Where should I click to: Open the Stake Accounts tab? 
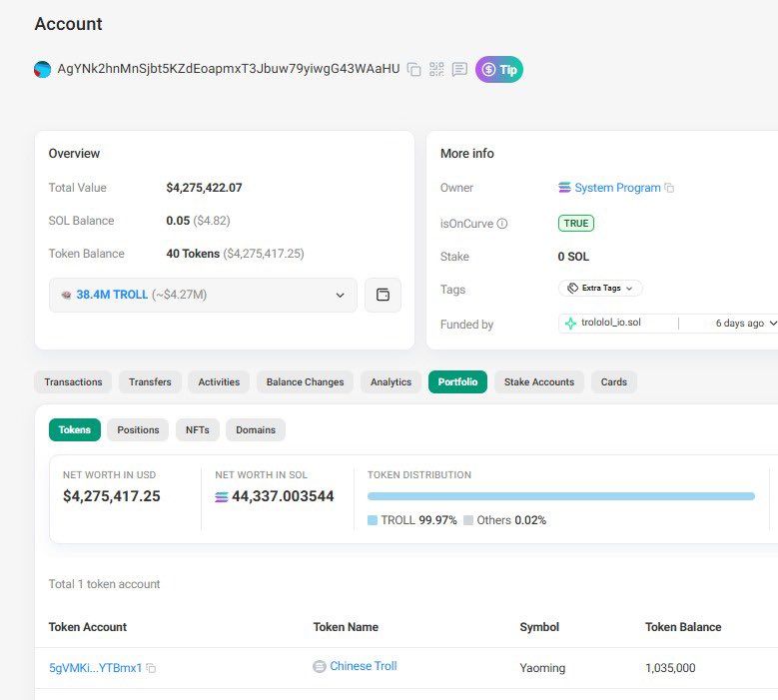[539, 382]
